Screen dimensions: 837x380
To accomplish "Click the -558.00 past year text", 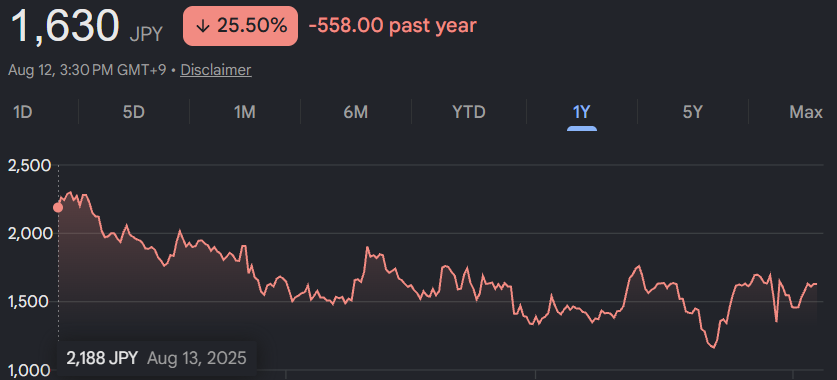I will [x=392, y=26].
